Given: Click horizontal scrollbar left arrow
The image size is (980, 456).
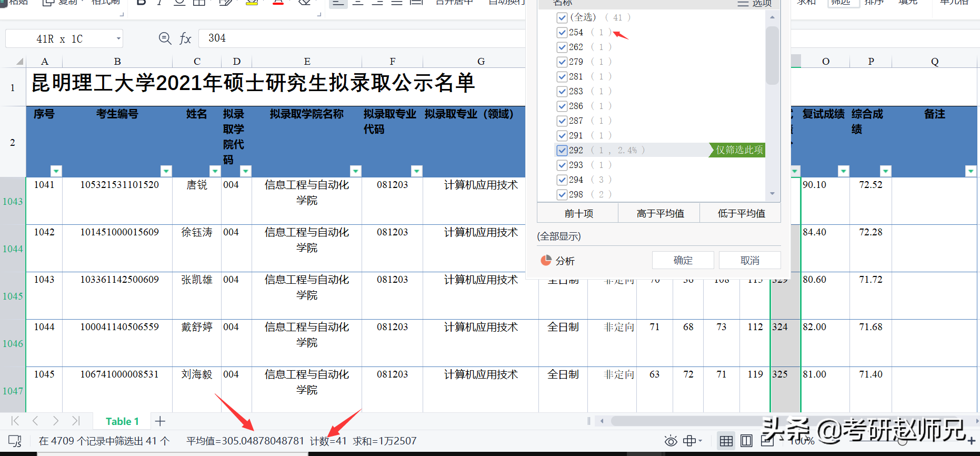Looking at the screenshot, I should 602,421.
